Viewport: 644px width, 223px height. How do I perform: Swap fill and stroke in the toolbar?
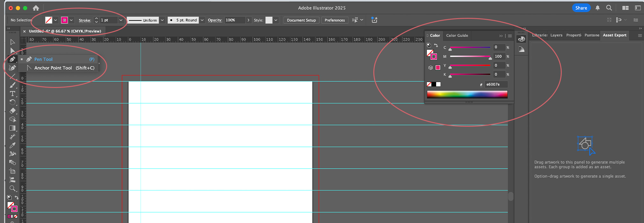(17, 198)
